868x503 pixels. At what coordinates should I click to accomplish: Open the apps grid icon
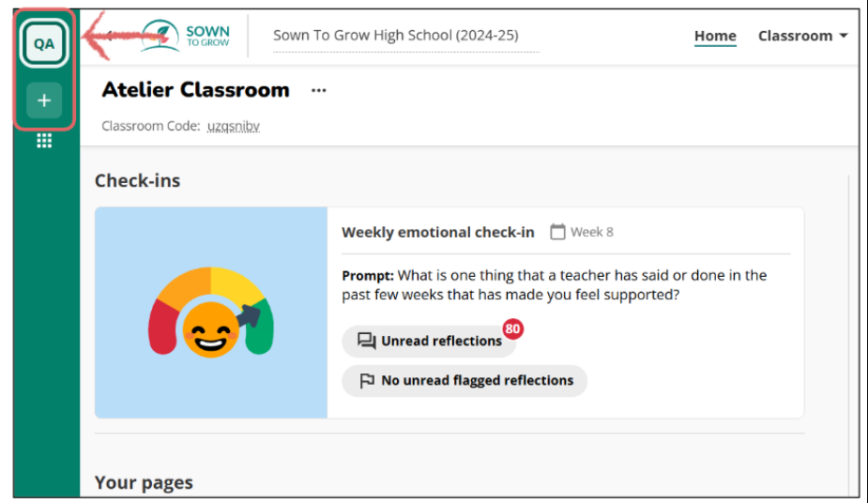coord(43,141)
